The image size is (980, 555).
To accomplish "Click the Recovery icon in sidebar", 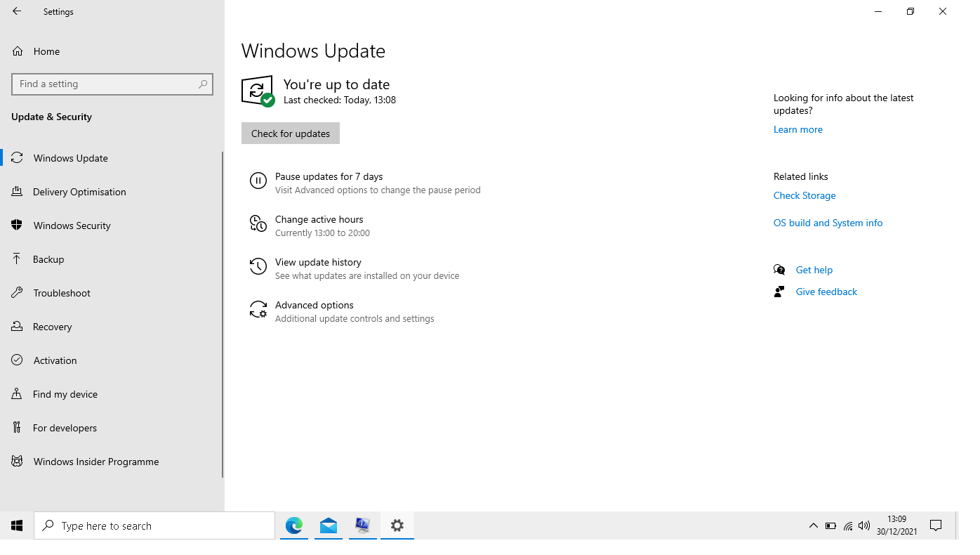I will (x=17, y=327).
